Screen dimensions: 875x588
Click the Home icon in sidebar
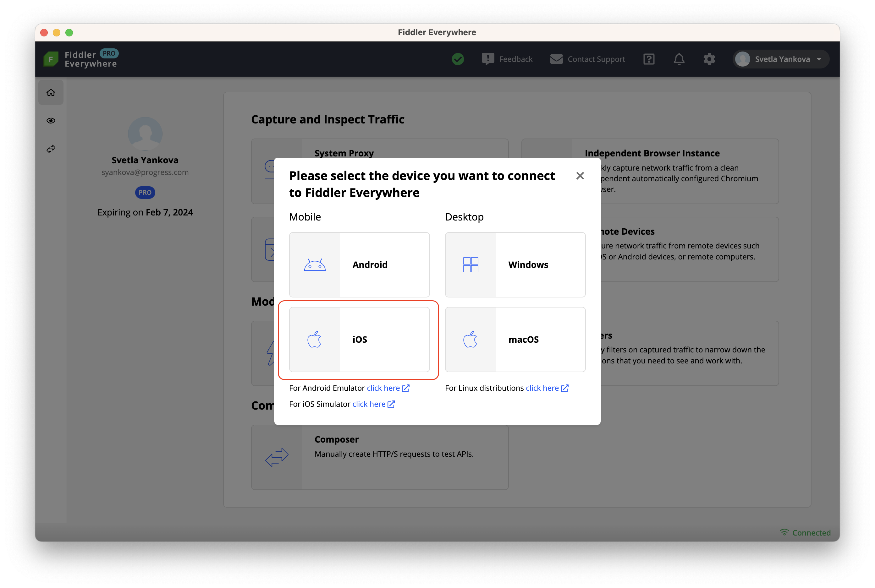pos(51,93)
